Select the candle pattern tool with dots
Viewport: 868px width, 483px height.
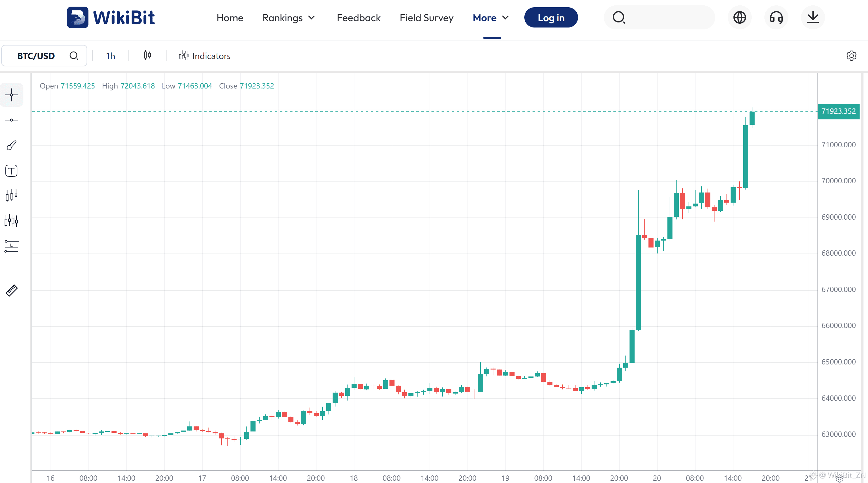point(11,195)
